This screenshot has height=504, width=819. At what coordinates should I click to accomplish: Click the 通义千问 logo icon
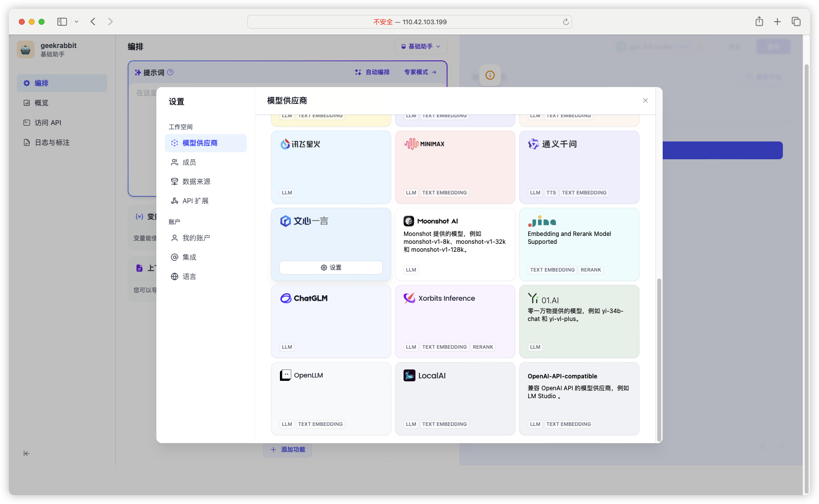pyautogui.click(x=533, y=144)
